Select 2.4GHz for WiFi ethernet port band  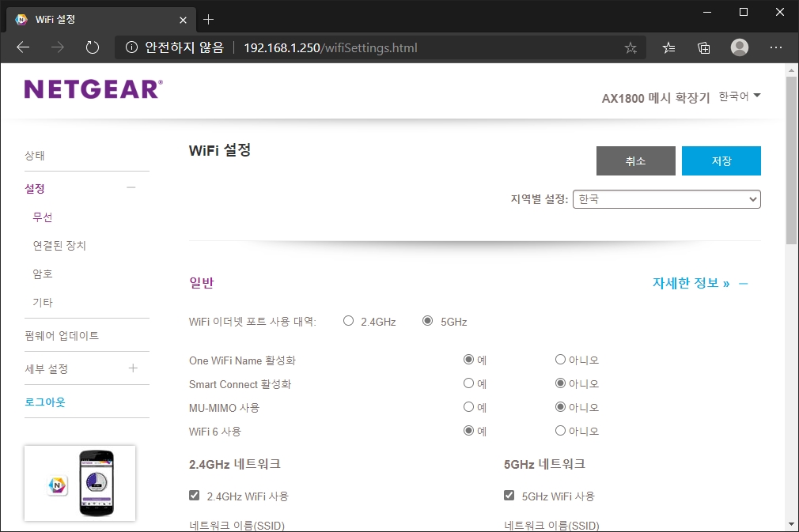pyautogui.click(x=349, y=321)
